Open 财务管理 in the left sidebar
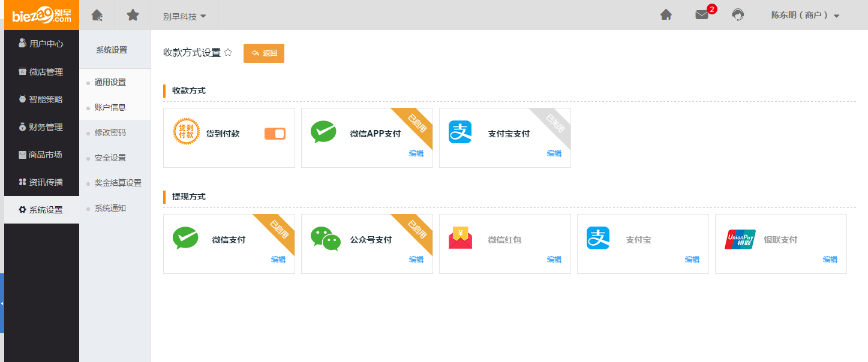868x362 pixels. pyautogui.click(x=41, y=127)
